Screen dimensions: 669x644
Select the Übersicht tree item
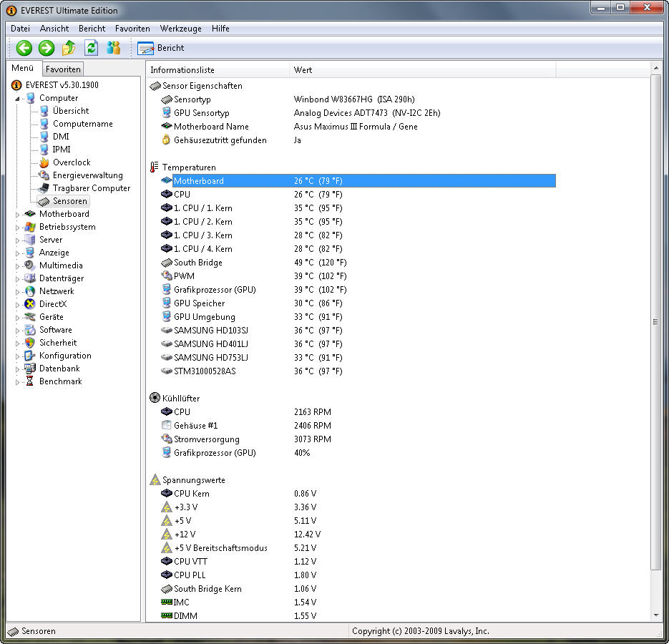click(x=70, y=111)
